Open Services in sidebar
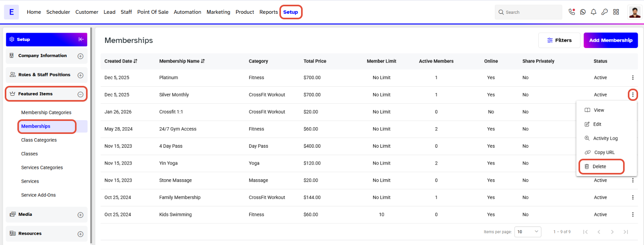Viewport: 644px width, 245px height. point(30,182)
